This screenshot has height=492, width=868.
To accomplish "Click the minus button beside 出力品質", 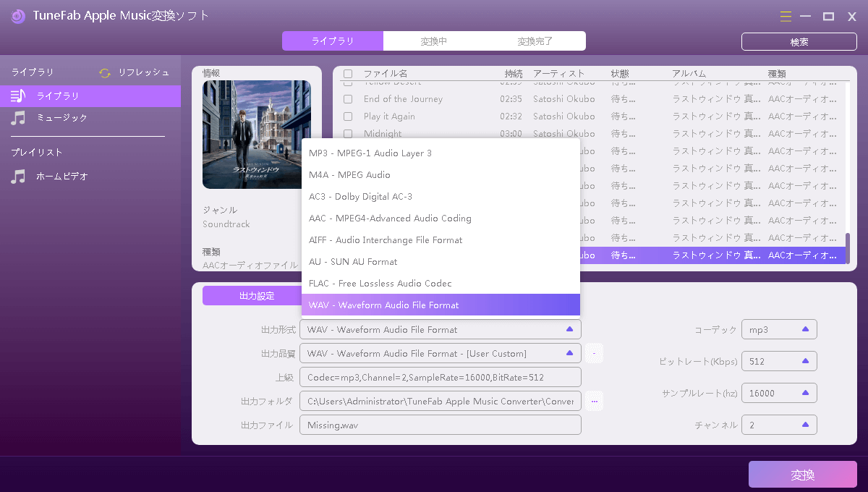I will click(x=594, y=353).
